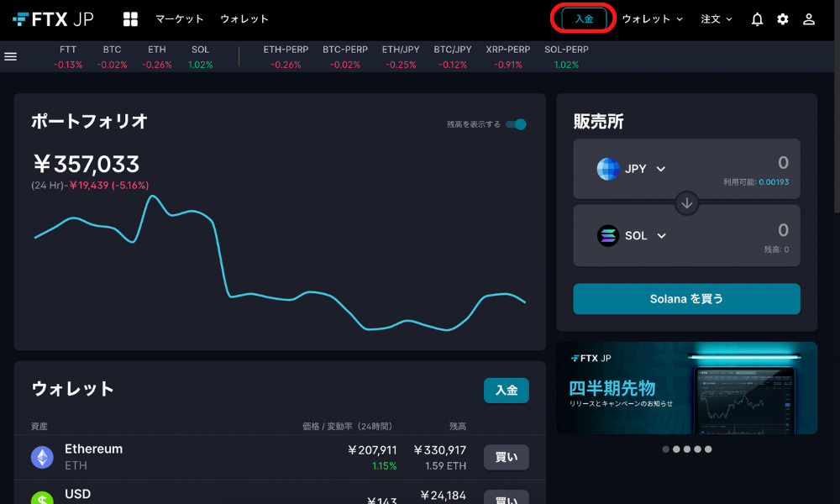
Task: Click the 入金 button in the ウォレット section
Action: click(507, 391)
